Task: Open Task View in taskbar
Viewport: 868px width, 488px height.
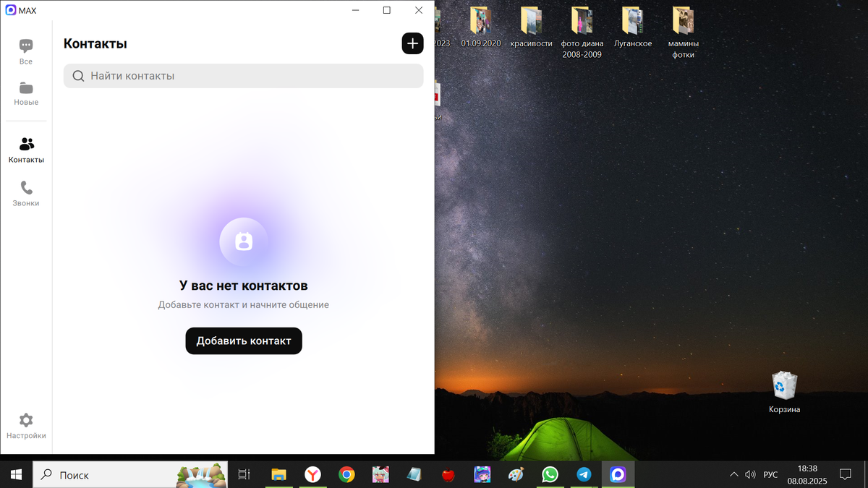Action: tap(244, 475)
